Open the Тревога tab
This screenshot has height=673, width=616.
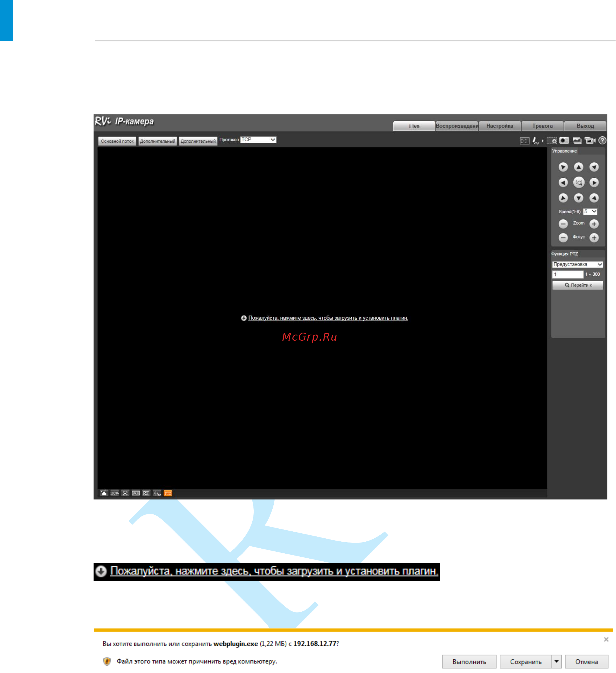click(x=542, y=126)
